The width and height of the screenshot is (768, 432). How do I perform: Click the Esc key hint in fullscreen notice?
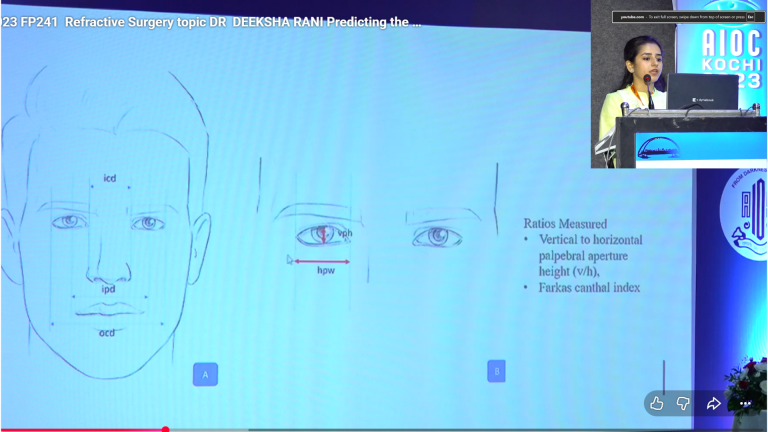750,17
